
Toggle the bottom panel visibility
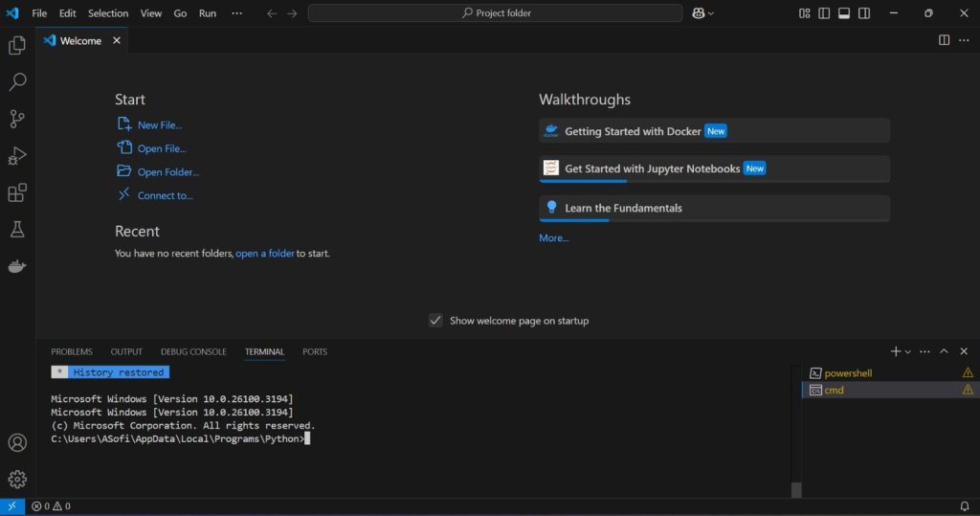coord(844,13)
